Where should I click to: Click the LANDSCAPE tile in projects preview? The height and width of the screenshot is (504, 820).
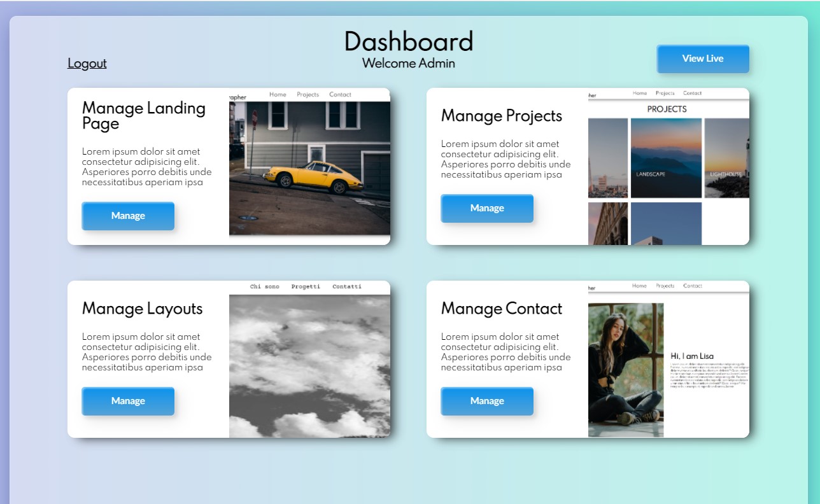pyautogui.click(x=666, y=158)
